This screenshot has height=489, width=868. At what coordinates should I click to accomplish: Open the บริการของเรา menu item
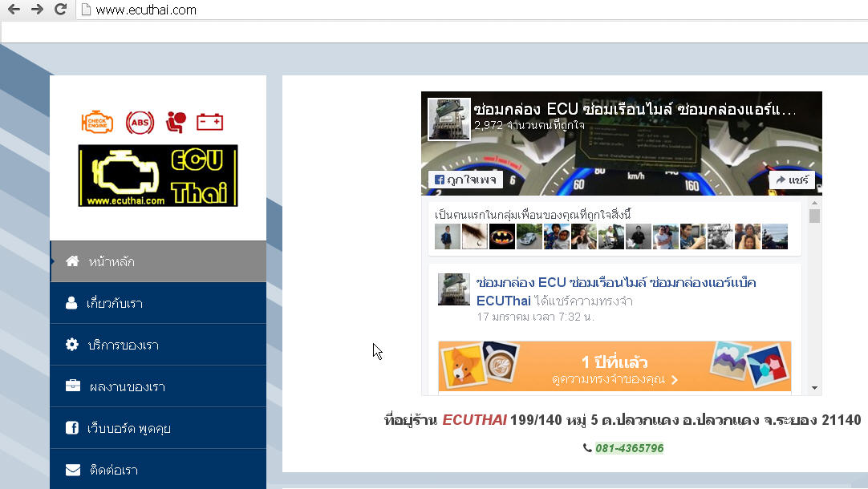click(x=158, y=345)
